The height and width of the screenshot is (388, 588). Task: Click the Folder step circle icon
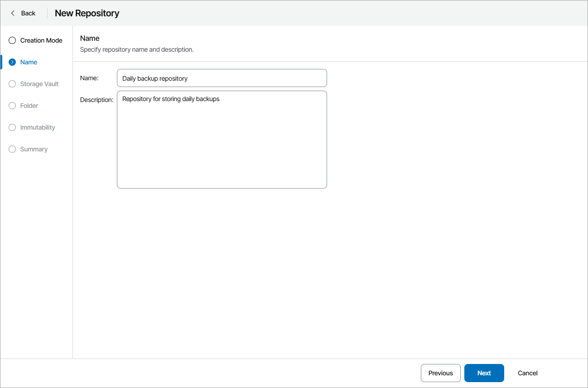pos(12,106)
